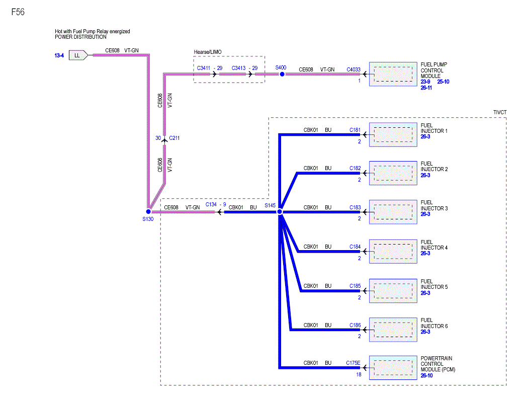Select the C186 connector label
This screenshot has width=532, height=393.
tap(355, 325)
